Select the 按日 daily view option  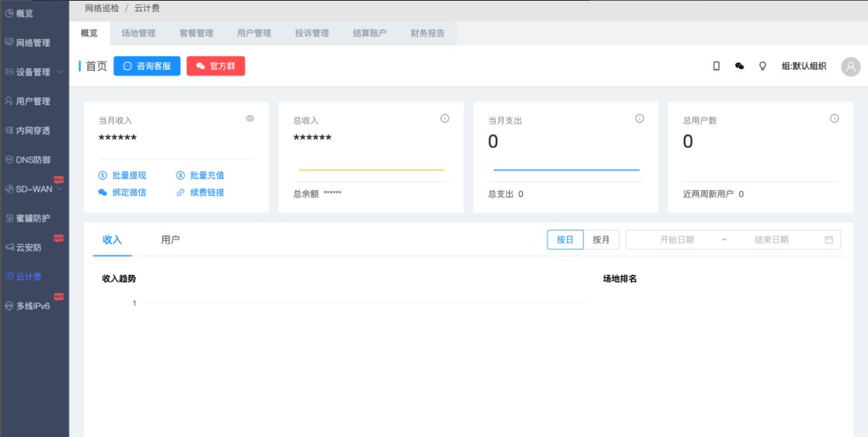565,239
